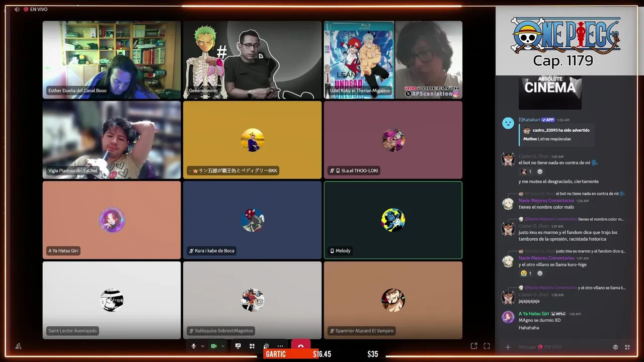Image resolution: width=644 pixels, height=362 pixels.
Task: Jump to replied message 'y el otro villano se llama k...'
Action: click(x=602, y=288)
